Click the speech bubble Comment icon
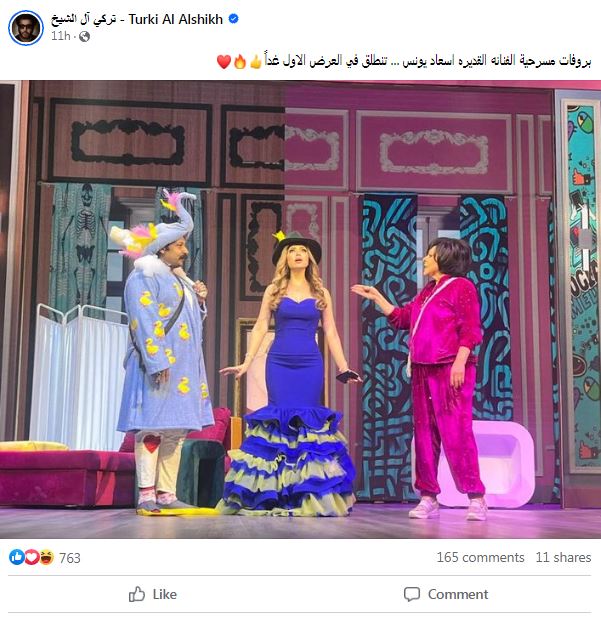 pos(412,594)
